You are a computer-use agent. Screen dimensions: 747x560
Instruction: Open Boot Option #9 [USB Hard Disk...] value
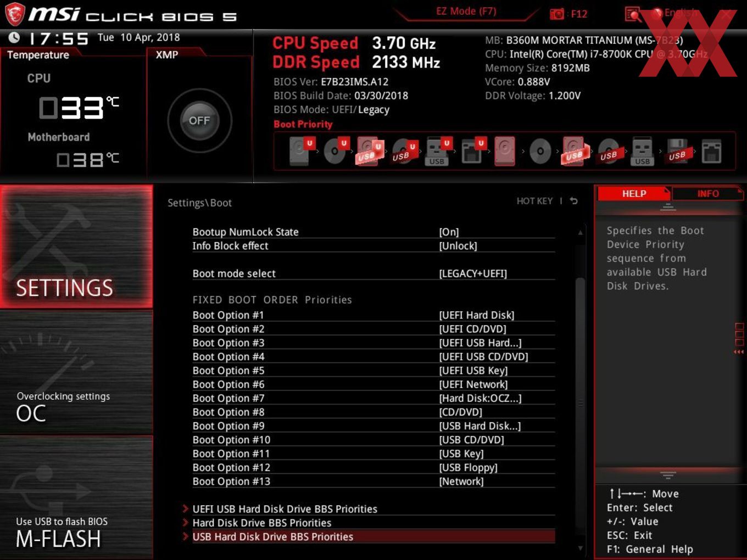point(480,426)
